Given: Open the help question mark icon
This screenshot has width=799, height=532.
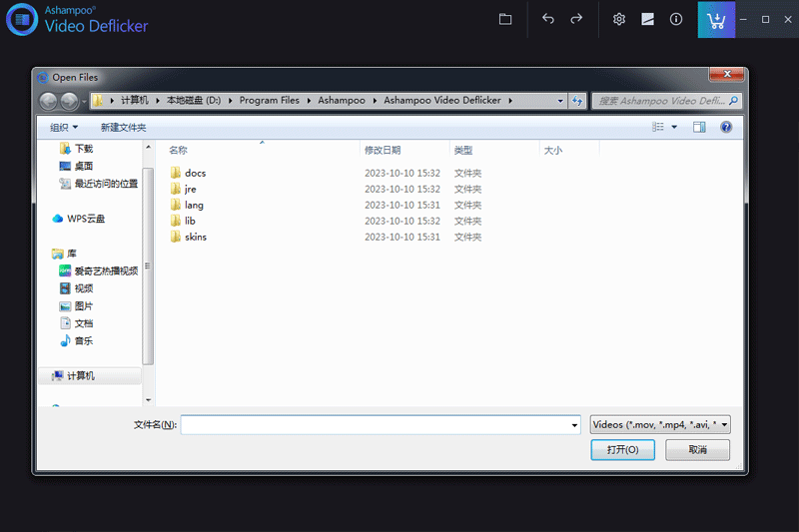Looking at the screenshot, I should coord(726,127).
